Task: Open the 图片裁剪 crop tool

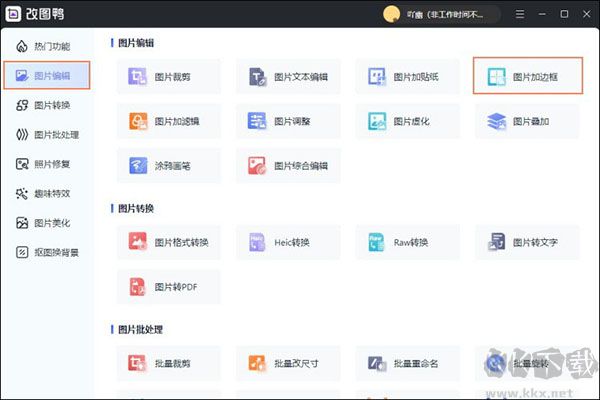Action: point(169,77)
